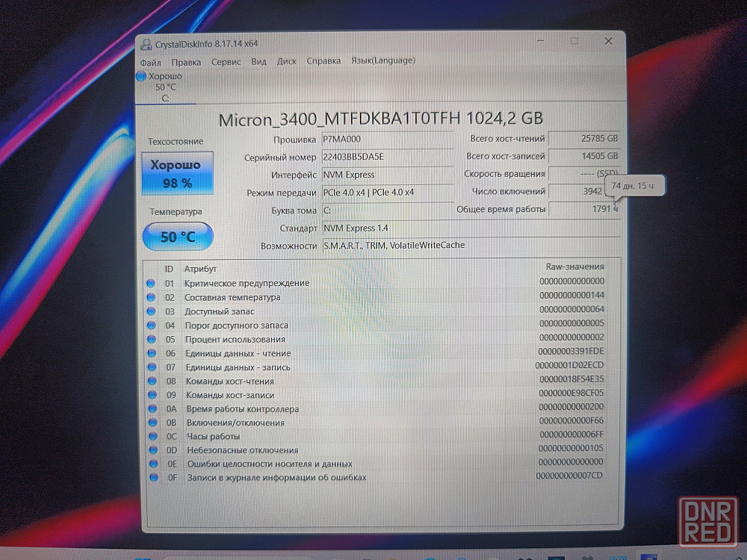Viewport: 747px width, 560px height.
Task: Open the Правка menu
Action: point(186,62)
